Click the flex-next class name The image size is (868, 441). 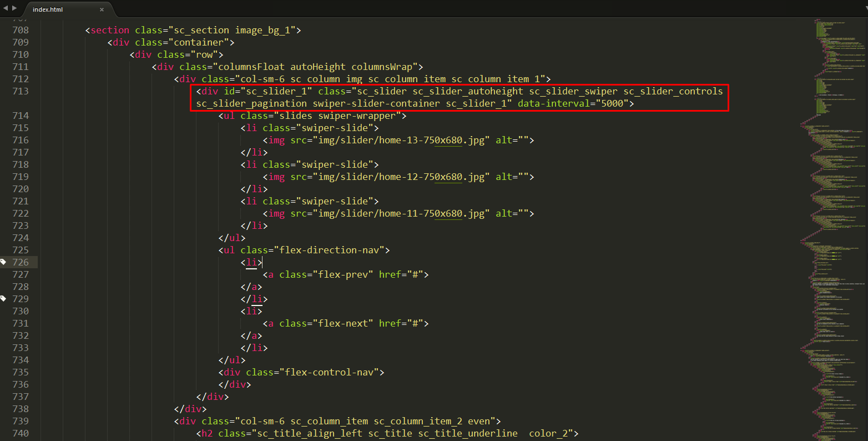342,323
